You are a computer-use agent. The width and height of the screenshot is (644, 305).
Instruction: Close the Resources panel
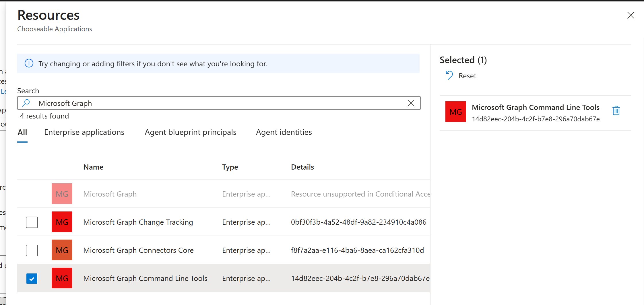(x=631, y=15)
